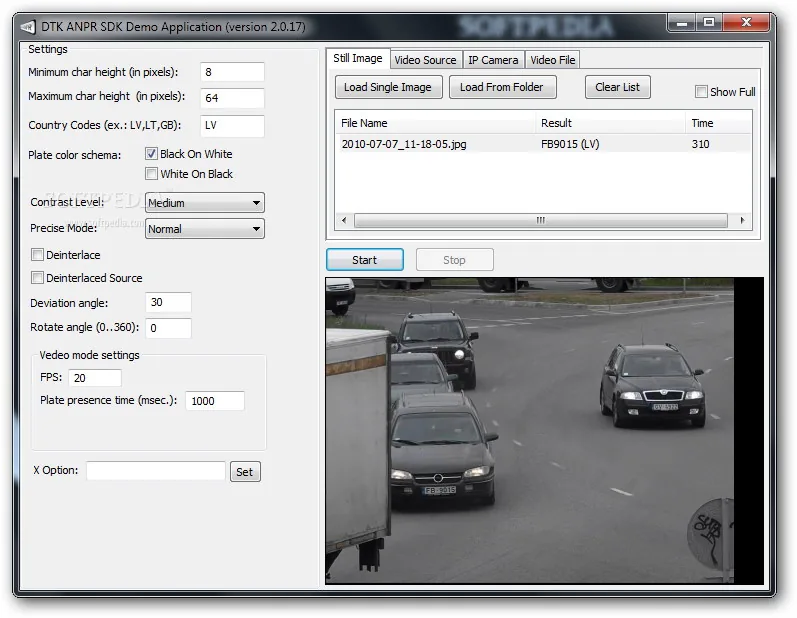The image size is (797, 618).
Task: Tick the Show Full checkbox
Action: [701, 91]
